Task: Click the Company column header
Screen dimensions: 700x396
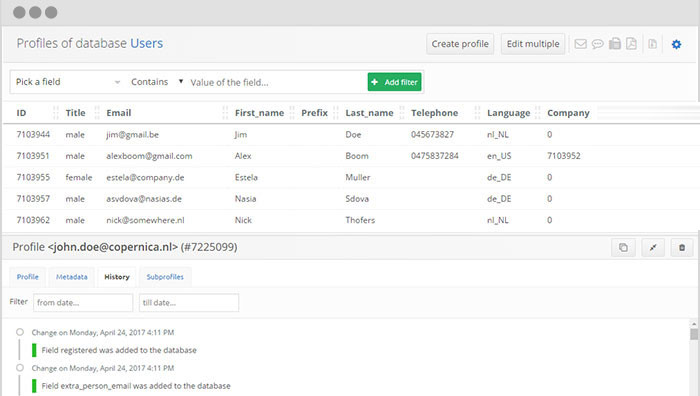Action: [568, 113]
